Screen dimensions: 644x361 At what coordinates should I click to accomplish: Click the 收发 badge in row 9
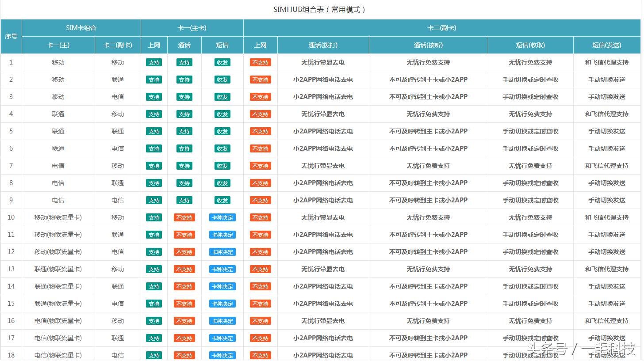point(222,200)
